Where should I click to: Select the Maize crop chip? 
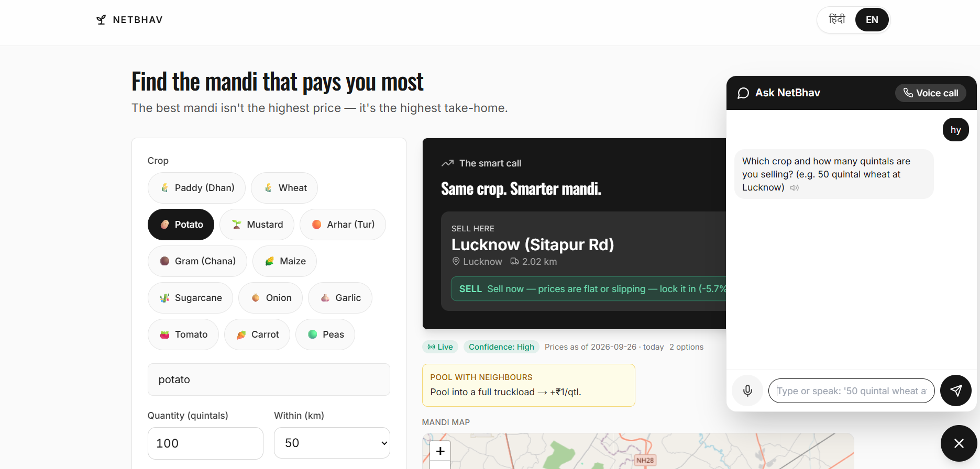(x=284, y=261)
